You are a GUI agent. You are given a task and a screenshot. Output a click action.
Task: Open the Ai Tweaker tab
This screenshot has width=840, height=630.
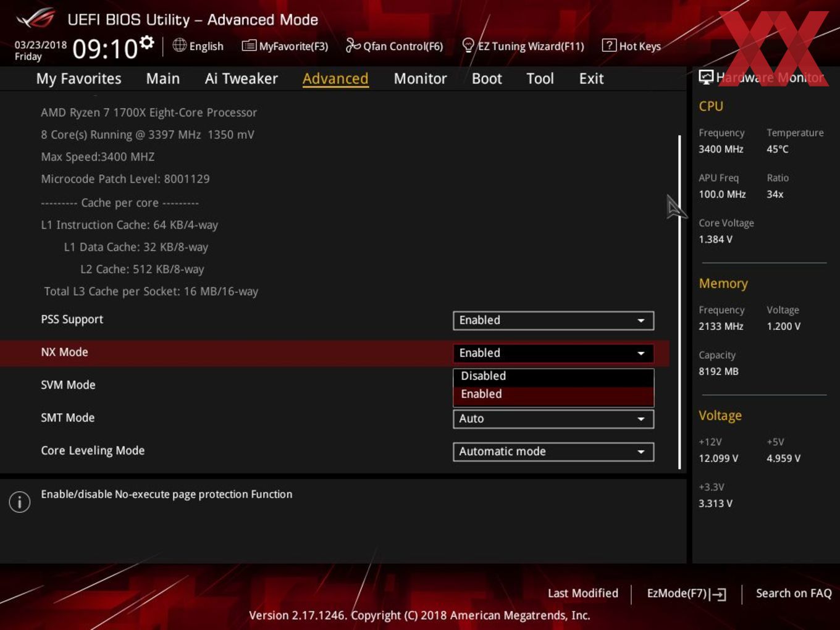click(241, 78)
